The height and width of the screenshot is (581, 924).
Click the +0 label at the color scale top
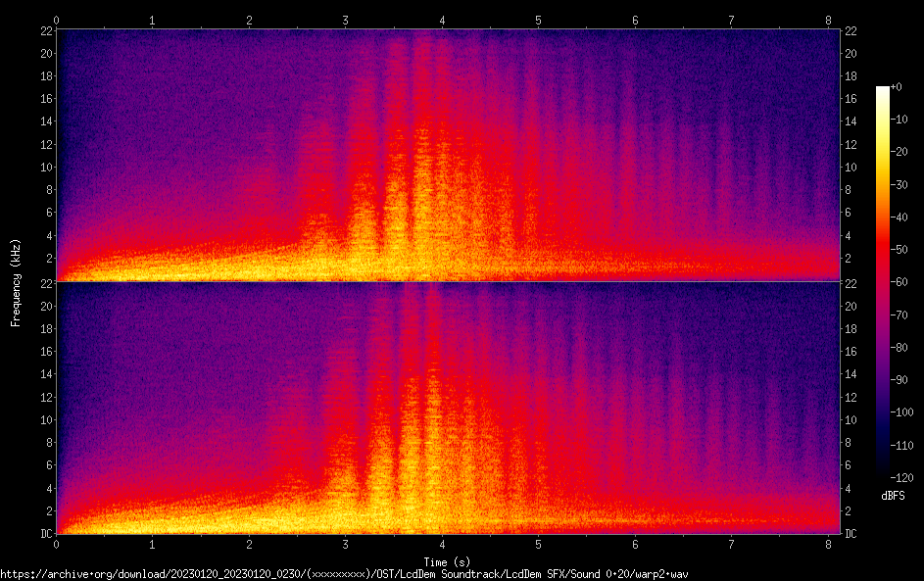point(897,87)
